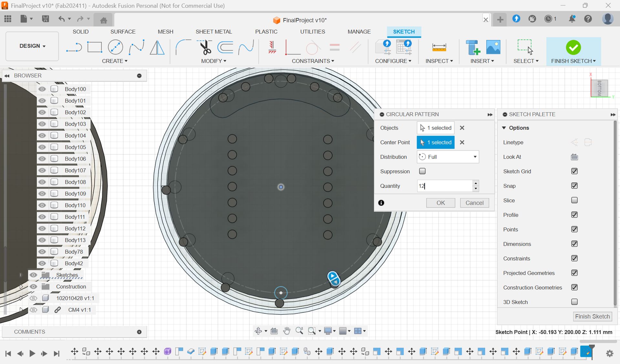Expand the Construction folder in browser
This screenshot has width=620, height=364.
[21, 287]
